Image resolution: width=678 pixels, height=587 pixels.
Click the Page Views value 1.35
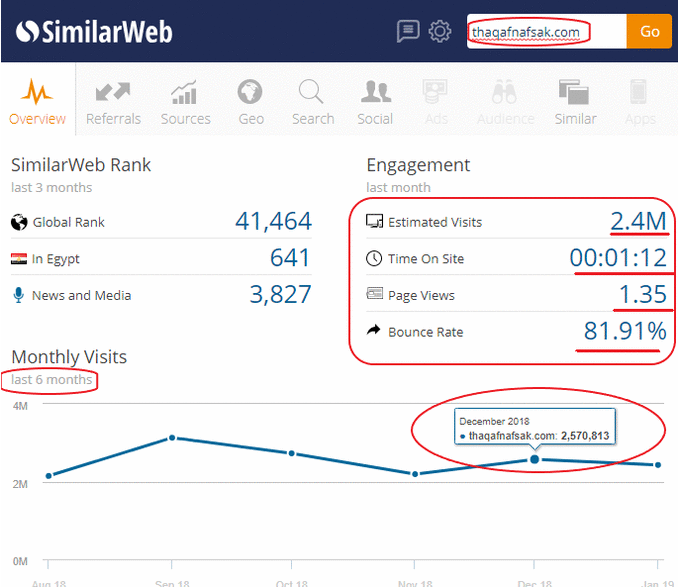pos(643,295)
